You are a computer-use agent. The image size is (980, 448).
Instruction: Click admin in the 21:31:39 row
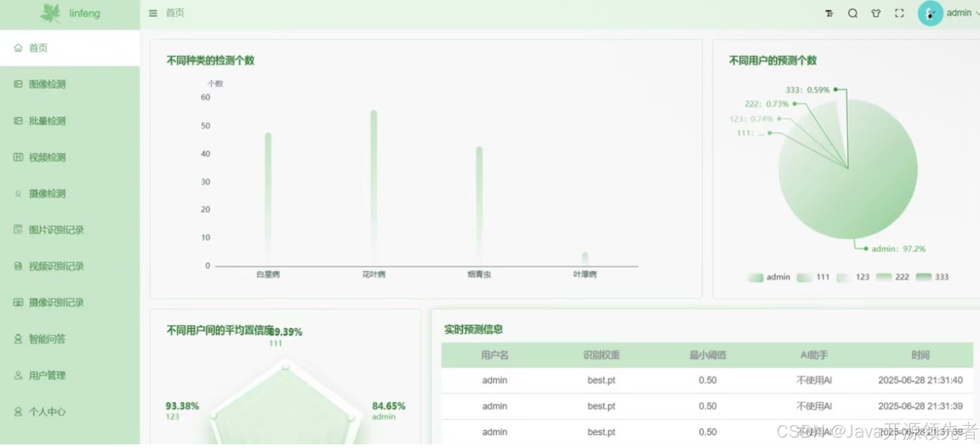point(495,406)
